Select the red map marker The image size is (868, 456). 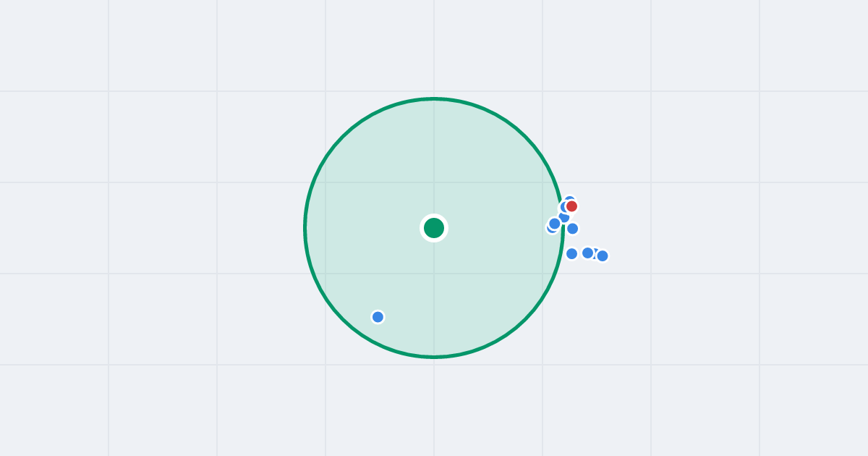571,206
